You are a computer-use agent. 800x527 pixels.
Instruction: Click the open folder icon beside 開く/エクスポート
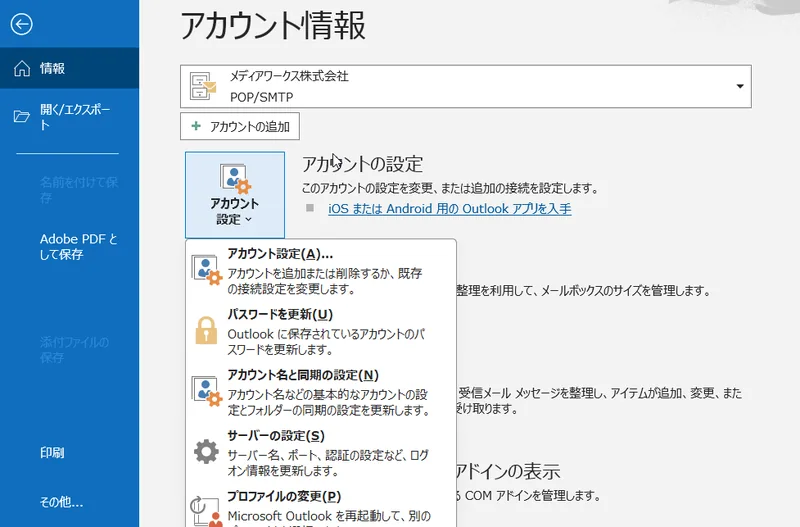(21, 117)
